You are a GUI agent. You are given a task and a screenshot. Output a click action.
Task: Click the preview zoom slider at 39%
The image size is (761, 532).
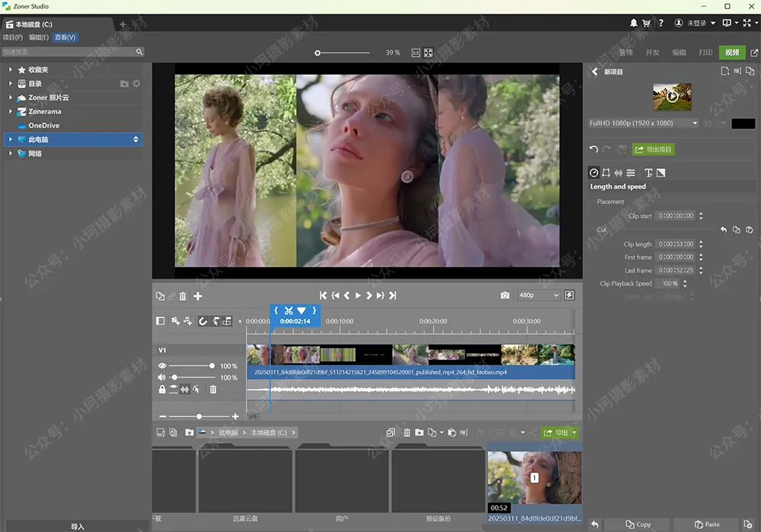[318, 53]
